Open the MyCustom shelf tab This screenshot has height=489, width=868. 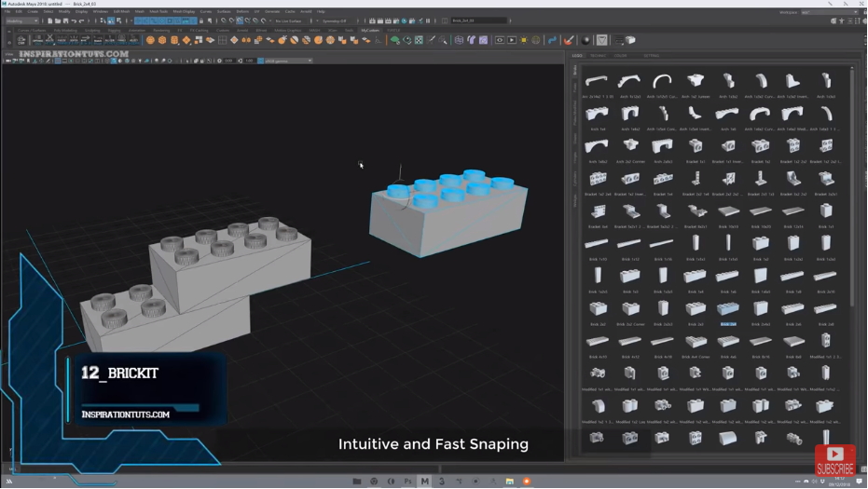tap(370, 31)
